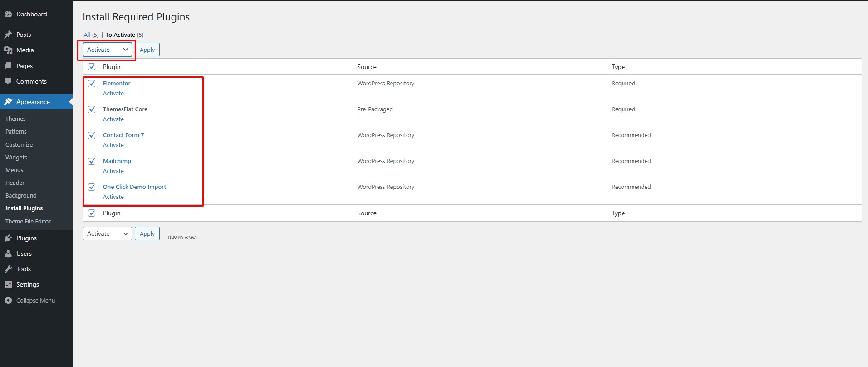Screen dimensions: 868x367
Task: Click the top Apply button
Action: tap(147, 50)
